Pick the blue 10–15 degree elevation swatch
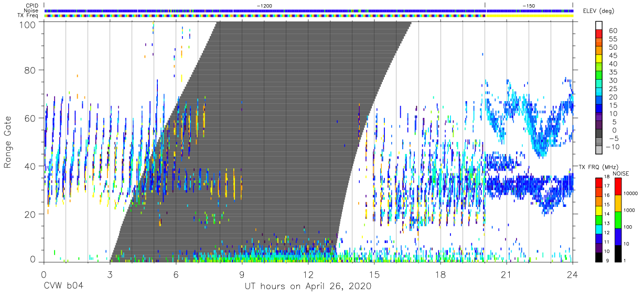Screen dimensions: 644x297 pos(599,109)
